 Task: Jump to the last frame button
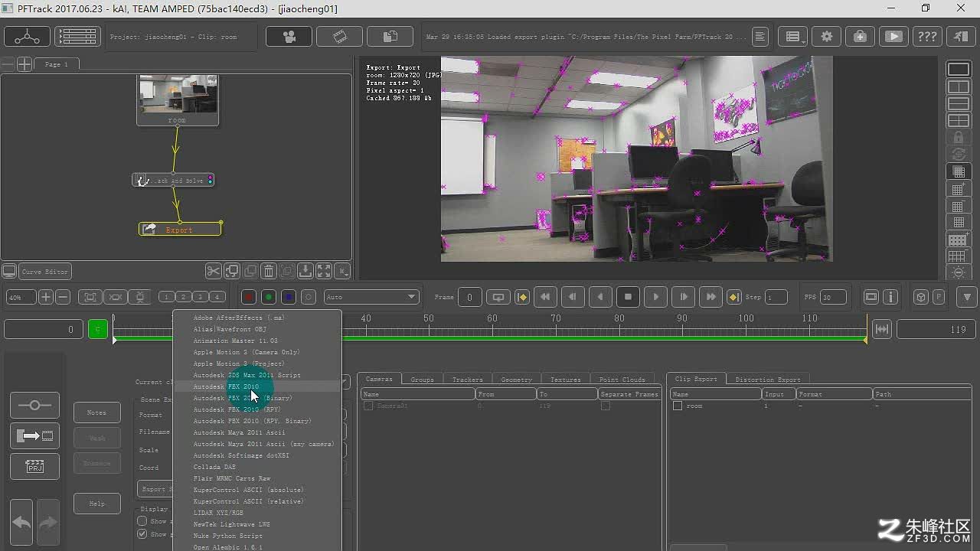tap(710, 297)
